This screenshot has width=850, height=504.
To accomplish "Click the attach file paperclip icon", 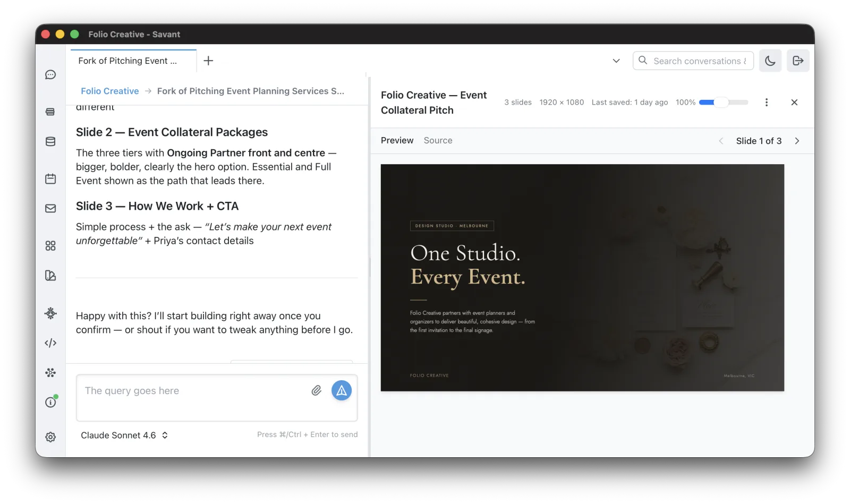I will pos(317,391).
